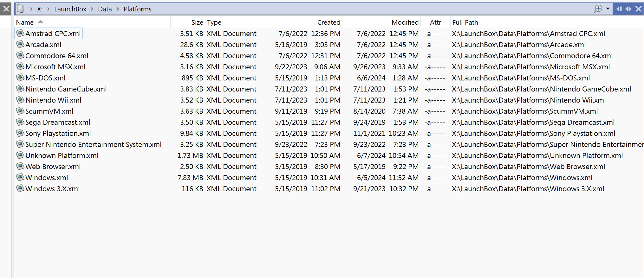644x278 pixels.
Task: Click the Nintendo GameCube.xml file icon
Action: tap(20, 89)
